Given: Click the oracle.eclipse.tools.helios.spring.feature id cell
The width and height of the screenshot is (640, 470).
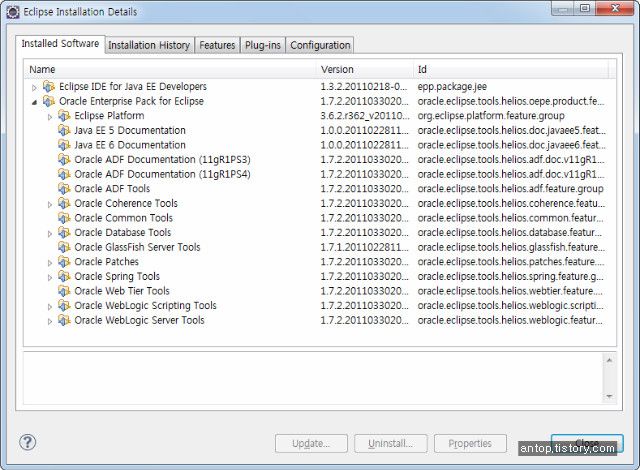Looking at the screenshot, I should tap(510, 276).
